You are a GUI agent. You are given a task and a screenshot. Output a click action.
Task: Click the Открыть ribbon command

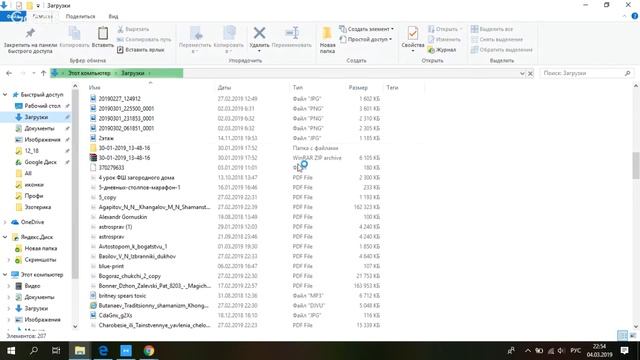click(445, 29)
